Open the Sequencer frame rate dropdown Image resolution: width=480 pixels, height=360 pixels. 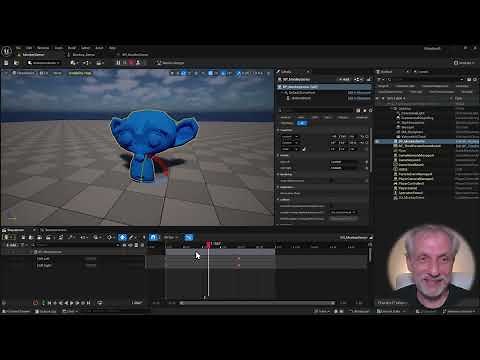tap(171, 237)
